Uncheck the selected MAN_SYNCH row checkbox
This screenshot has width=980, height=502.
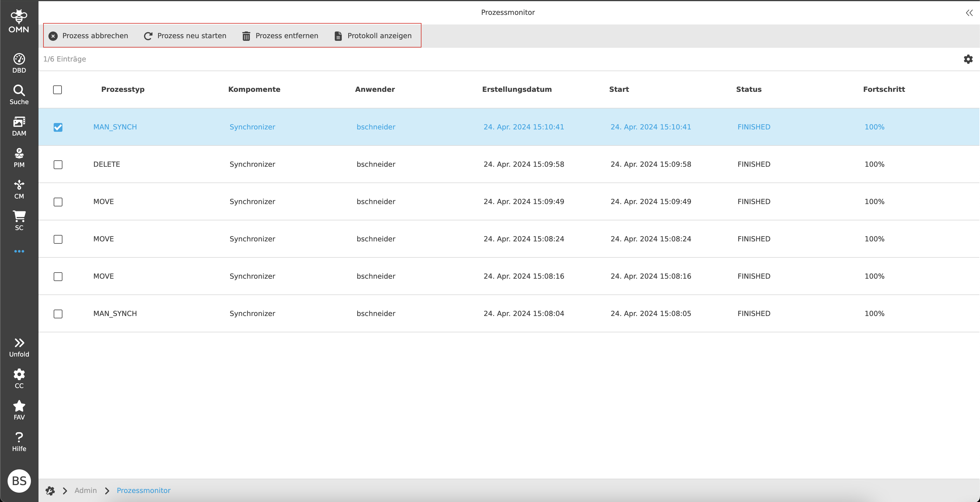click(58, 127)
